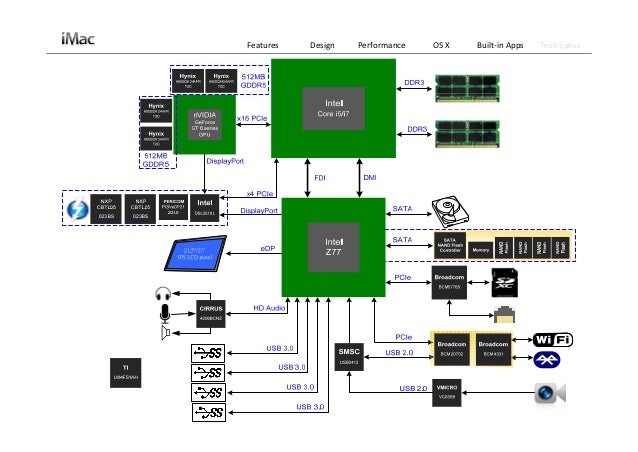Click the USB 2.0 label next to SMSC
This screenshot has height=452, width=638.
pyautogui.click(x=399, y=352)
